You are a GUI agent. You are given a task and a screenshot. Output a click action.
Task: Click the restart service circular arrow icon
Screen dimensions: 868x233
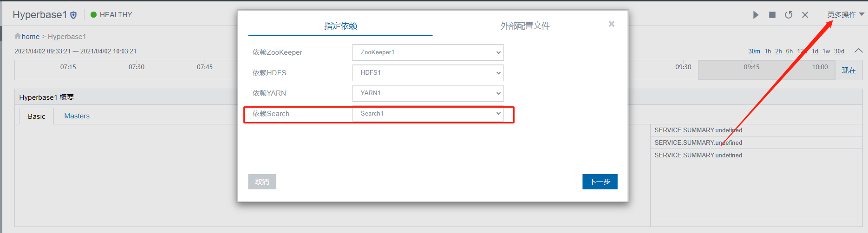pos(789,15)
